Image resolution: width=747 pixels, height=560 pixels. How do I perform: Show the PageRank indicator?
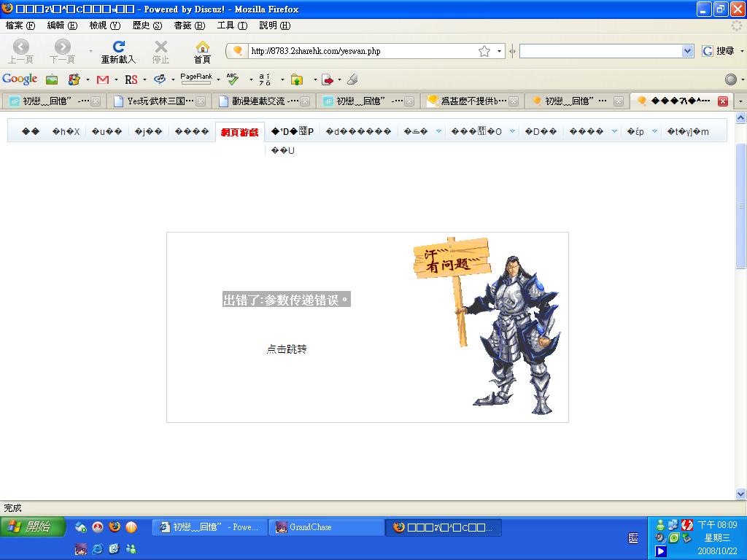(x=196, y=79)
